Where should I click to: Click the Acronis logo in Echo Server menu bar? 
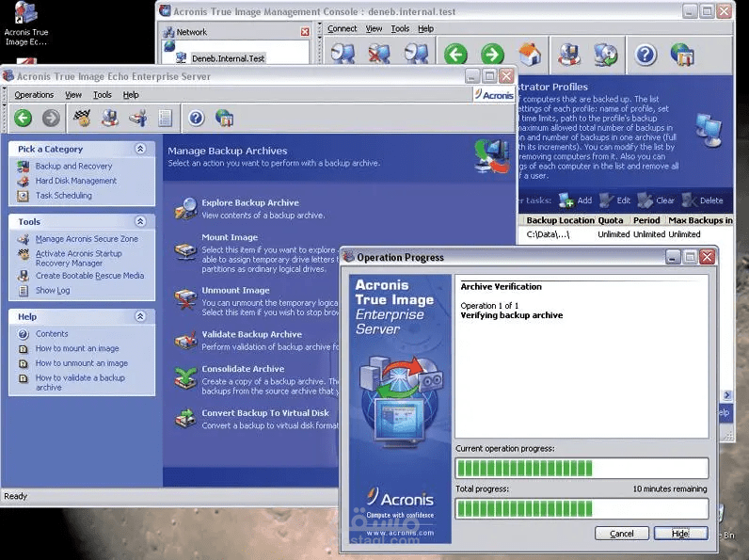(494, 95)
